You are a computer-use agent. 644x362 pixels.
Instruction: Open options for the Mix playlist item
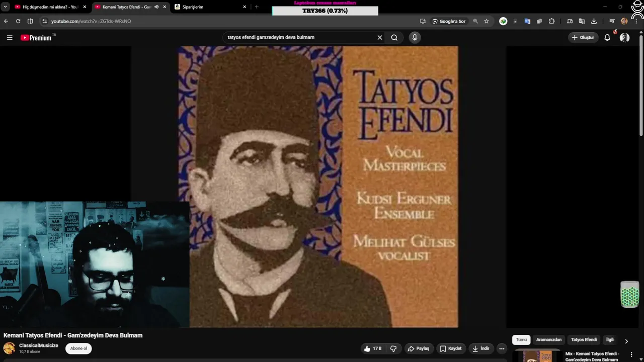pyautogui.click(x=631, y=355)
